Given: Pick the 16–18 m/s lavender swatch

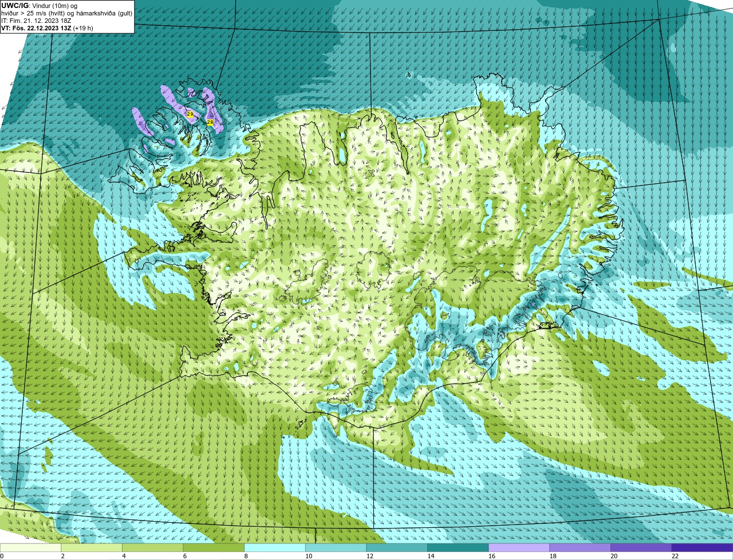Looking at the screenshot, I should point(519,547).
